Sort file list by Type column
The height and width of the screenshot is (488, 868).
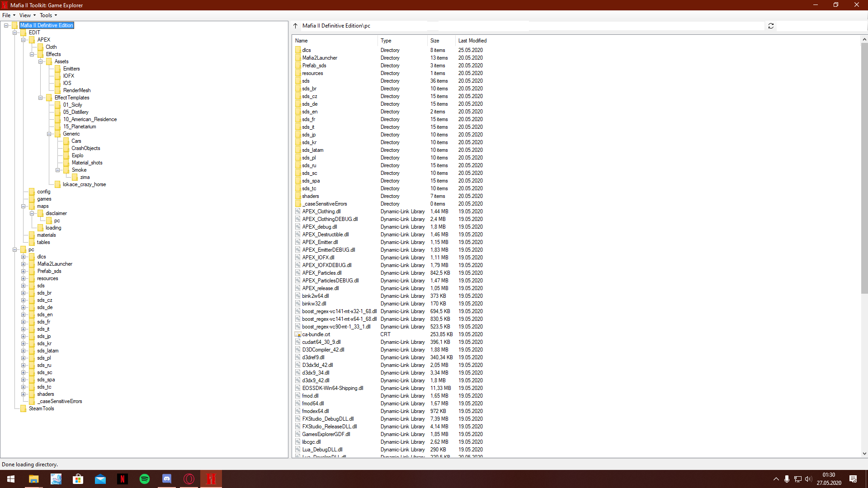(402, 41)
